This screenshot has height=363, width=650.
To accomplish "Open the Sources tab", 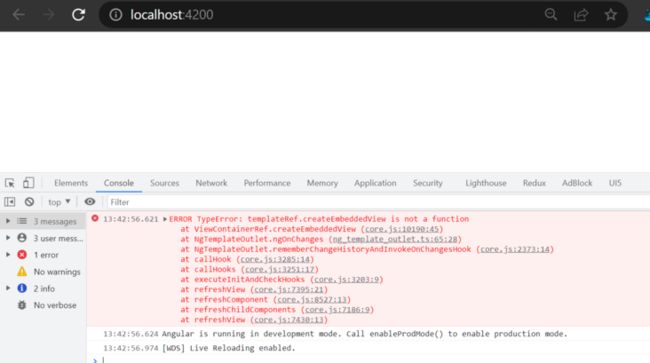I will (165, 183).
